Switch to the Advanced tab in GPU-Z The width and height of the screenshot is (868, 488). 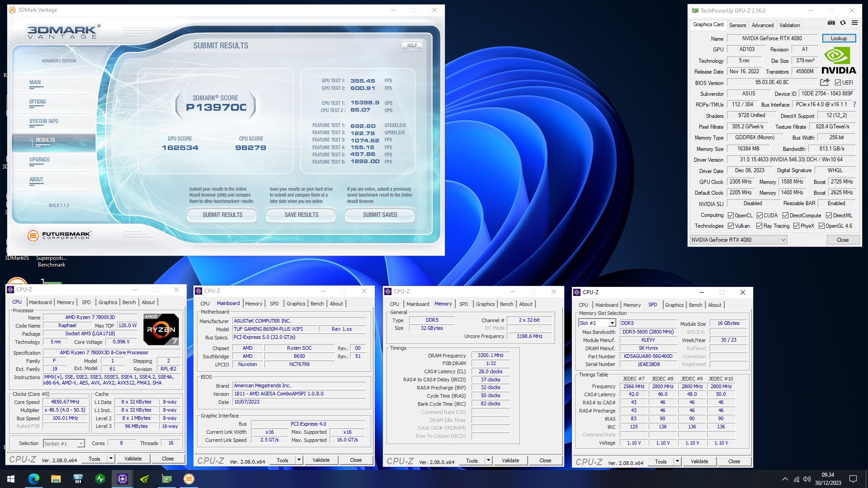pos(763,25)
